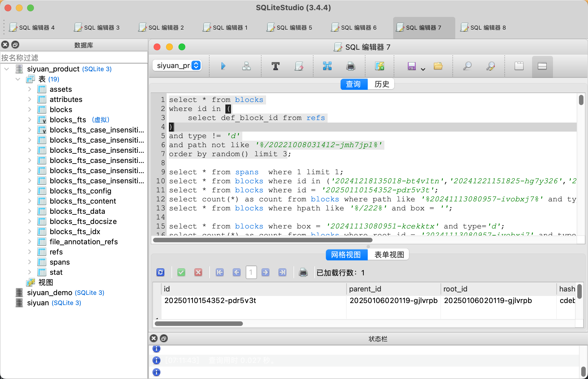The image size is (588, 379).
Task: Click the 按名称过滤 filter field
Action: click(74, 58)
